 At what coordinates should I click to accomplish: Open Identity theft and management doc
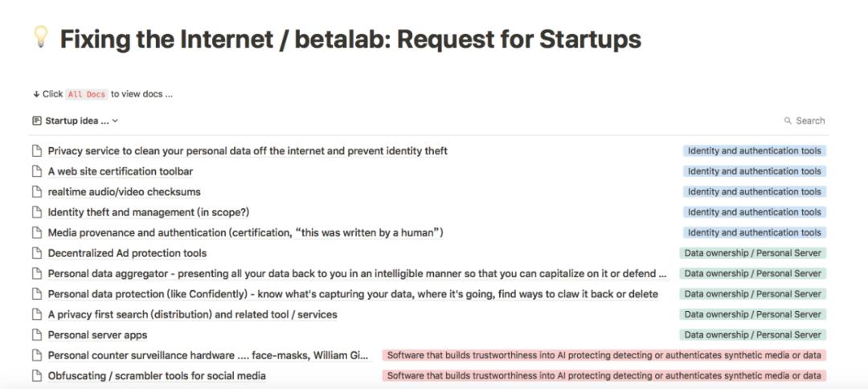tap(148, 212)
